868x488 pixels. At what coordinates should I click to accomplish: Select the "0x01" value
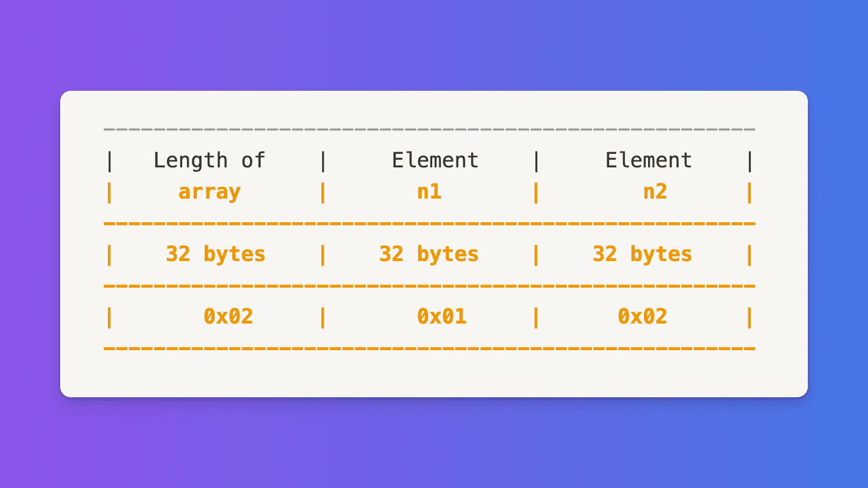pyautogui.click(x=442, y=317)
